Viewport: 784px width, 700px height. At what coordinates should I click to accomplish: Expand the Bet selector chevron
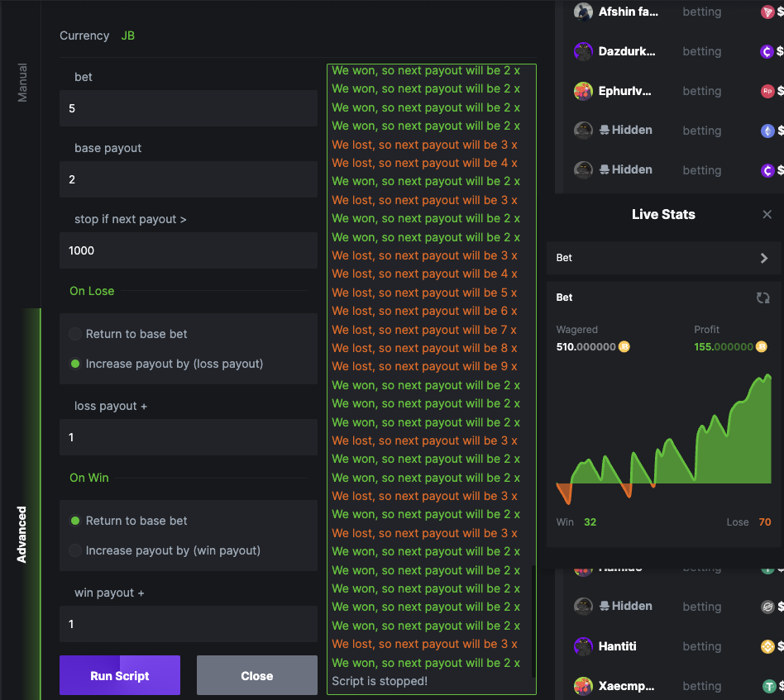pyautogui.click(x=763, y=258)
